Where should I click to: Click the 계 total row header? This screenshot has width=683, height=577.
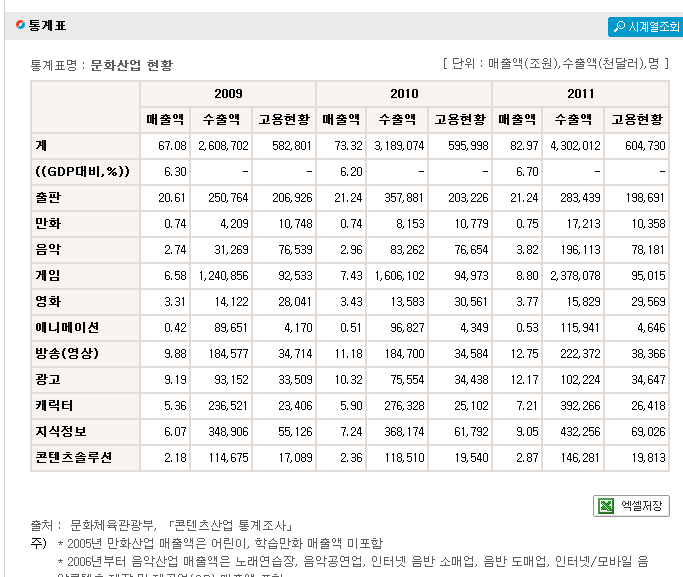click(x=41, y=145)
